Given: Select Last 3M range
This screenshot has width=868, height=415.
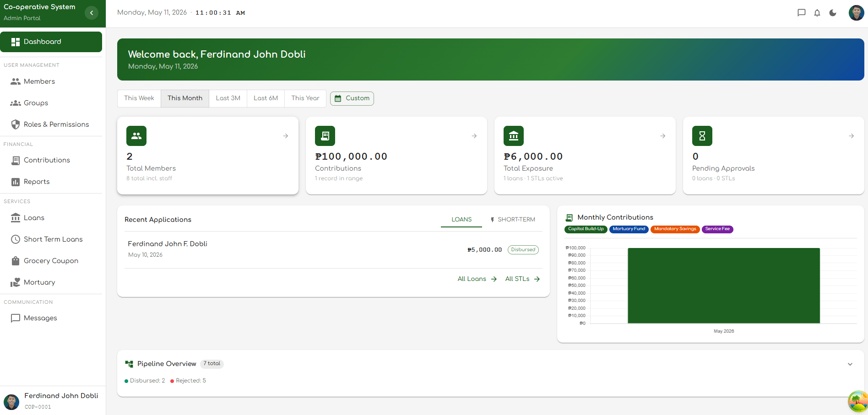Looking at the screenshot, I should 228,98.
